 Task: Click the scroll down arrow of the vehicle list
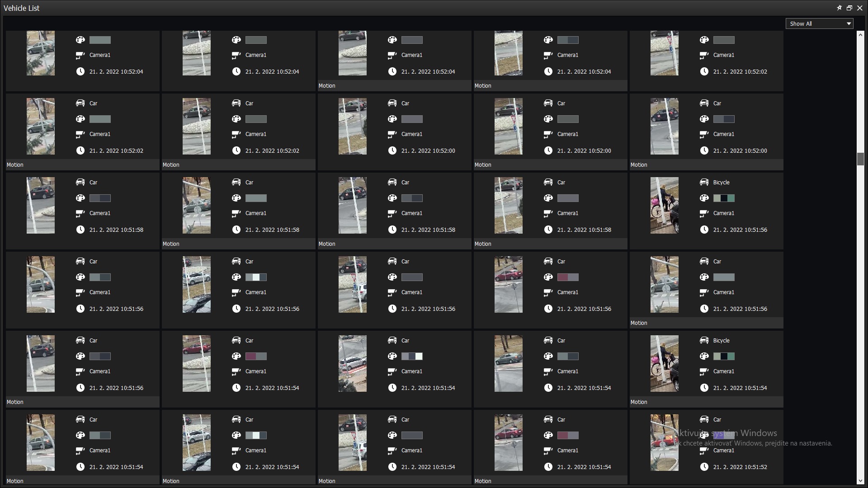tap(860, 481)
